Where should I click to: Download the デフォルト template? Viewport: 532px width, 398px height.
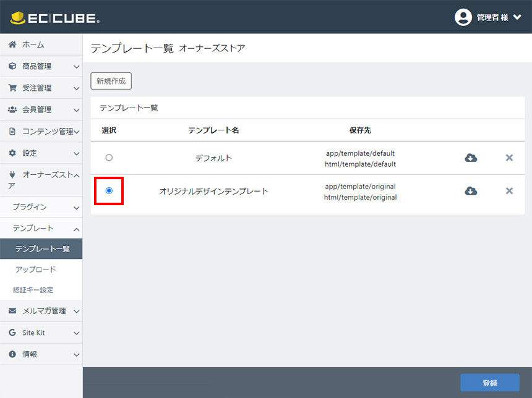(x=471, y=158)
